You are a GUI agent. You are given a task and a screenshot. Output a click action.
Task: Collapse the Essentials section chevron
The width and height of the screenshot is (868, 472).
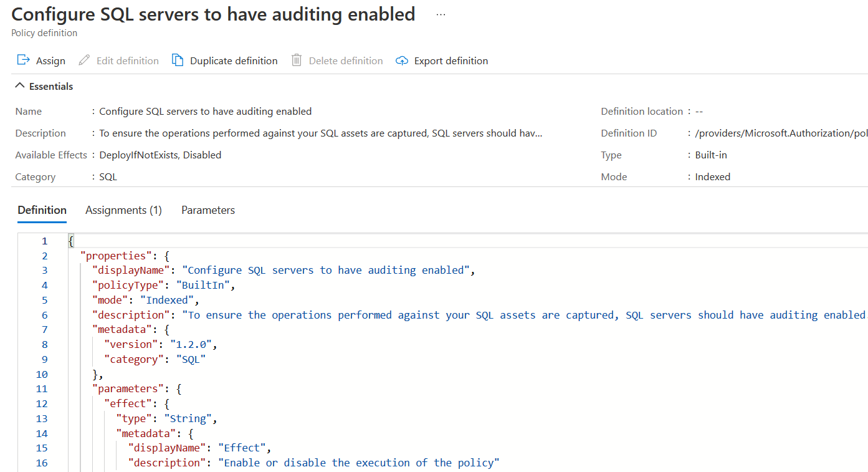tap(20, 86)
